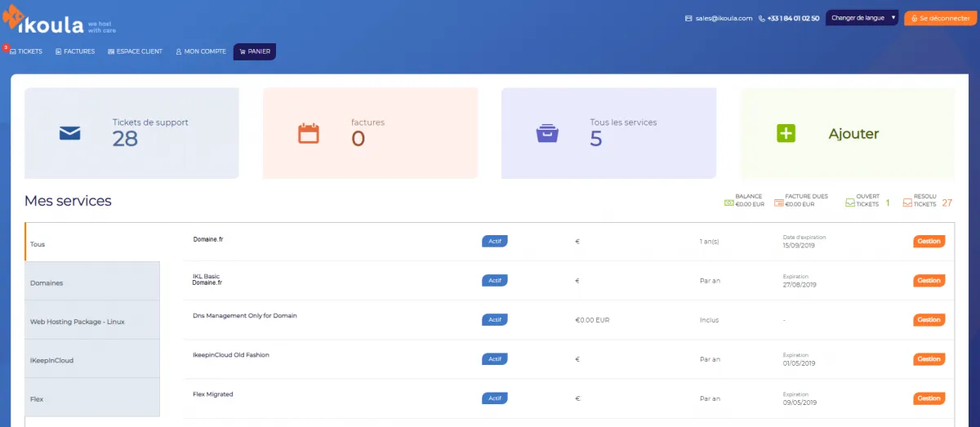Click Gestion for Flex Migrated service
Screen dimensions: 980x427
click(x=929, y=398)
